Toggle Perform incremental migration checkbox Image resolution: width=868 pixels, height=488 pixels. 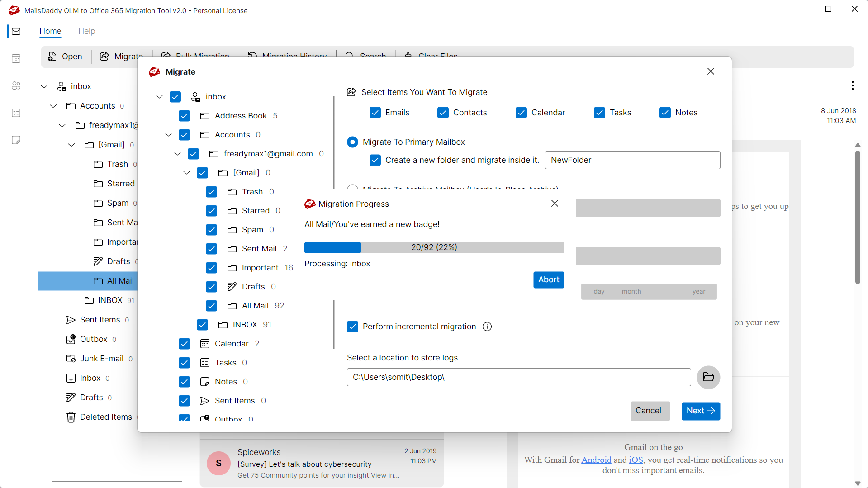click(x=352, y=327)
